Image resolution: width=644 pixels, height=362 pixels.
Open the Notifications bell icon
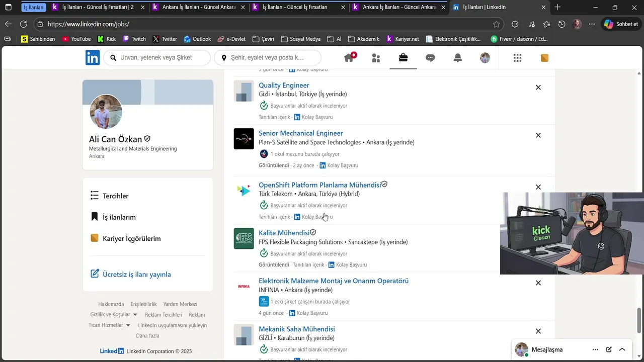tap(457, 58)
